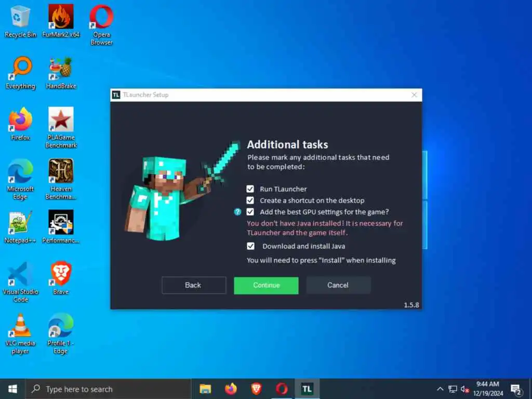Screen dimensions: 532x399
Task: Open the Opera Browser desktop shortcut
Action: click(101, 25)
